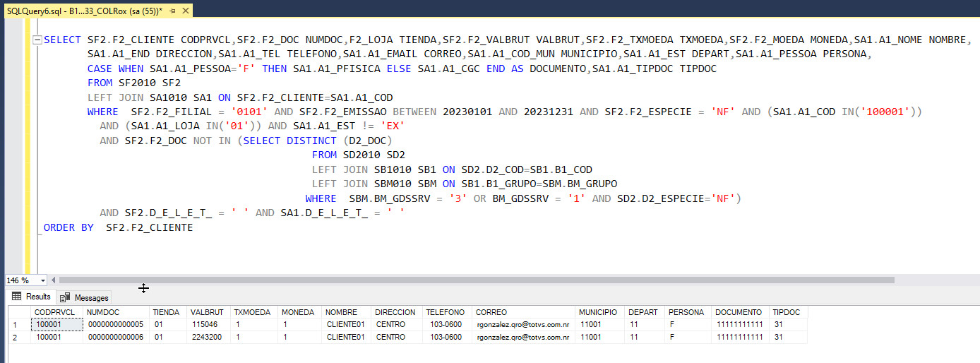Viewport: 980px width, 363px height.
Task: Select the MUNICIPIO column header
Action: [601, 312]
